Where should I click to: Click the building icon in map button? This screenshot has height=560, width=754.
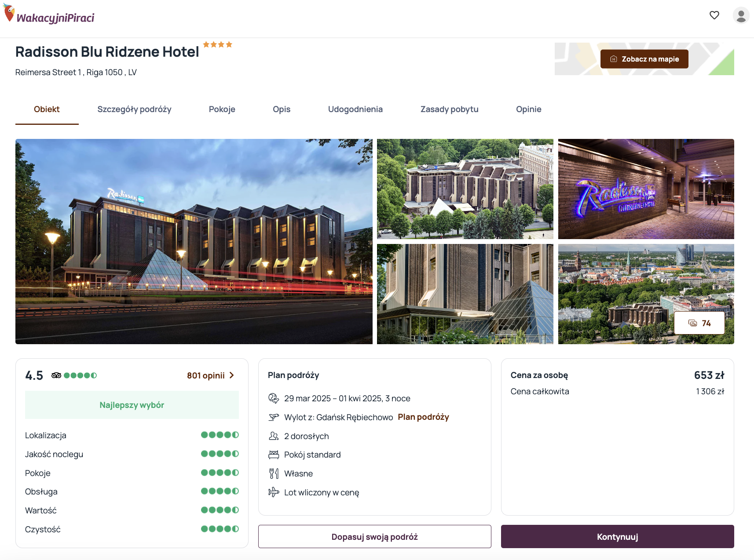coord(614,59)
